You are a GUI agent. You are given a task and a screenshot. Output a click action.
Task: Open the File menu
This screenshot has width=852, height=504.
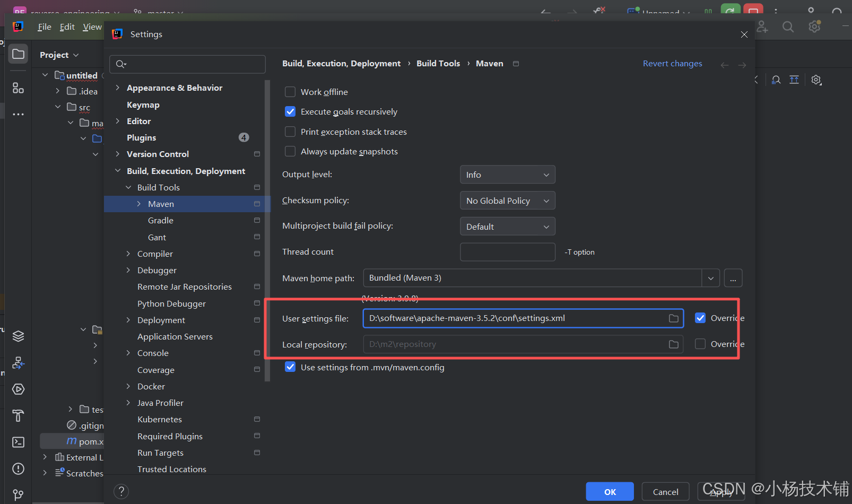[x=45, y=27]
